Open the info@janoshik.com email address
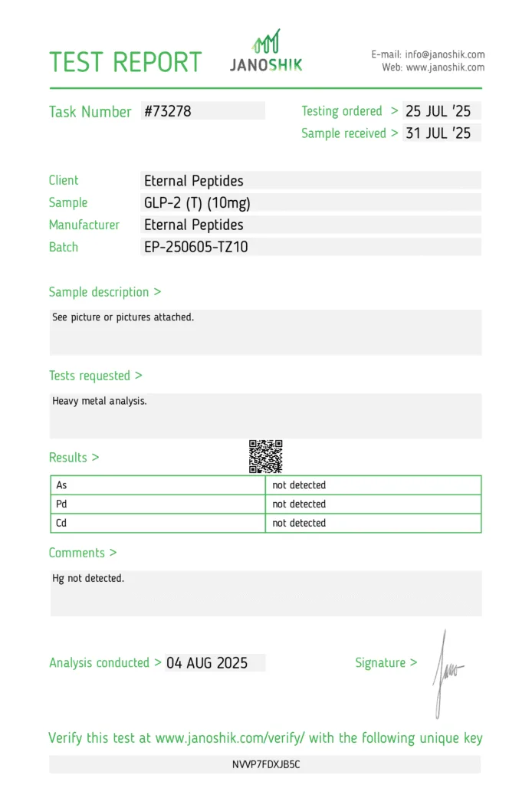Viewport: 532px width, 785px height. pyautogui.click(x=445, y=54)
